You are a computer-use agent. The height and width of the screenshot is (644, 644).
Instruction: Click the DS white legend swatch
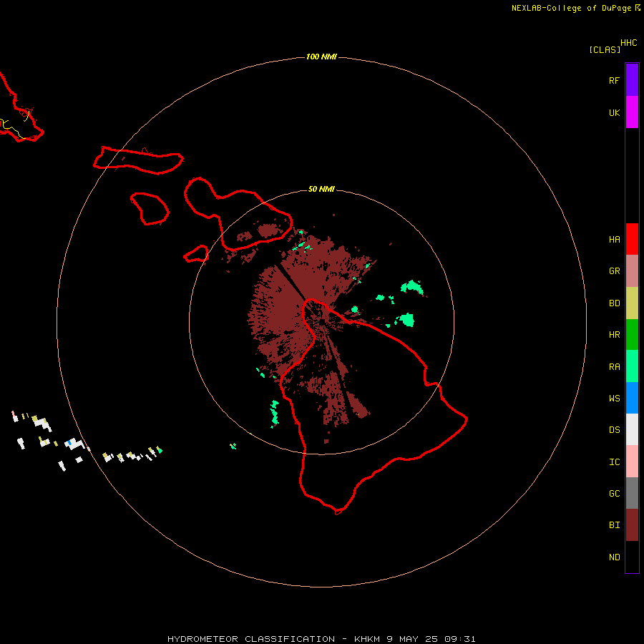pyautogui.click(x=632, y=429)
